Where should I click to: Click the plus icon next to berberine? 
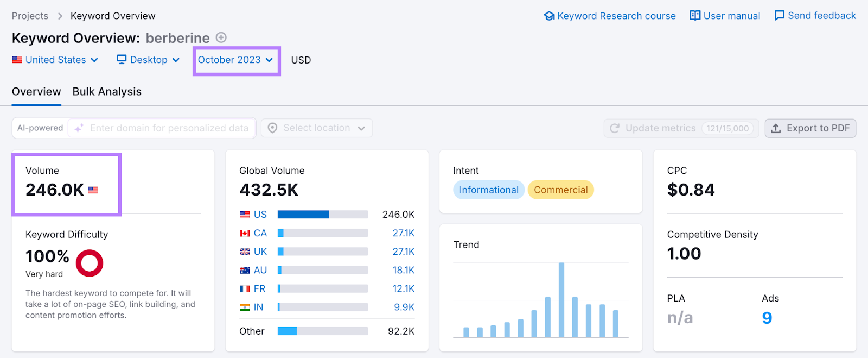[221, 37]
